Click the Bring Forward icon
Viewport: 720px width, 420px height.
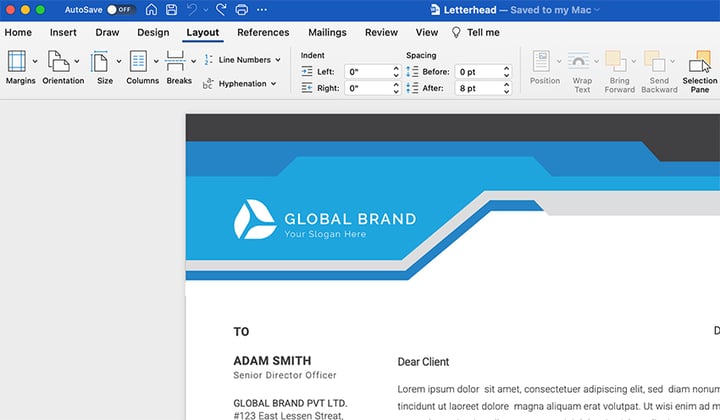pos(616,61)
